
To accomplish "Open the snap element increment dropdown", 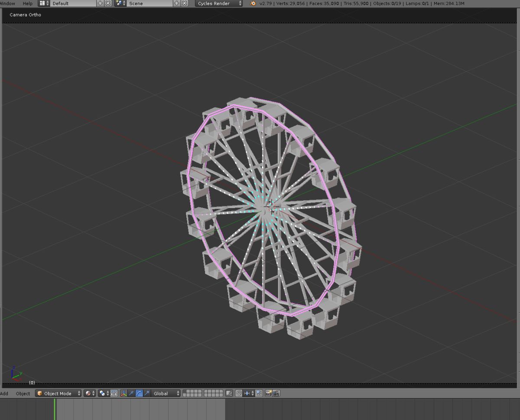I will [x=249, y=394].
